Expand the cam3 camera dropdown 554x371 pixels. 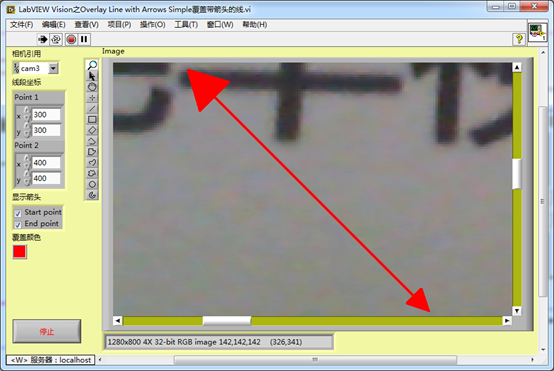[53, 68]
